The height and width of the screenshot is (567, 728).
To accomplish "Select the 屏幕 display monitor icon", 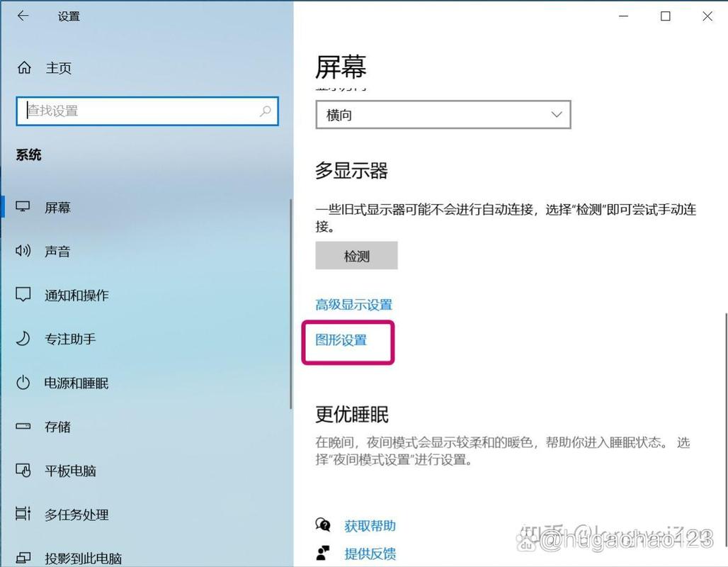I will click(x=23, y=207).
